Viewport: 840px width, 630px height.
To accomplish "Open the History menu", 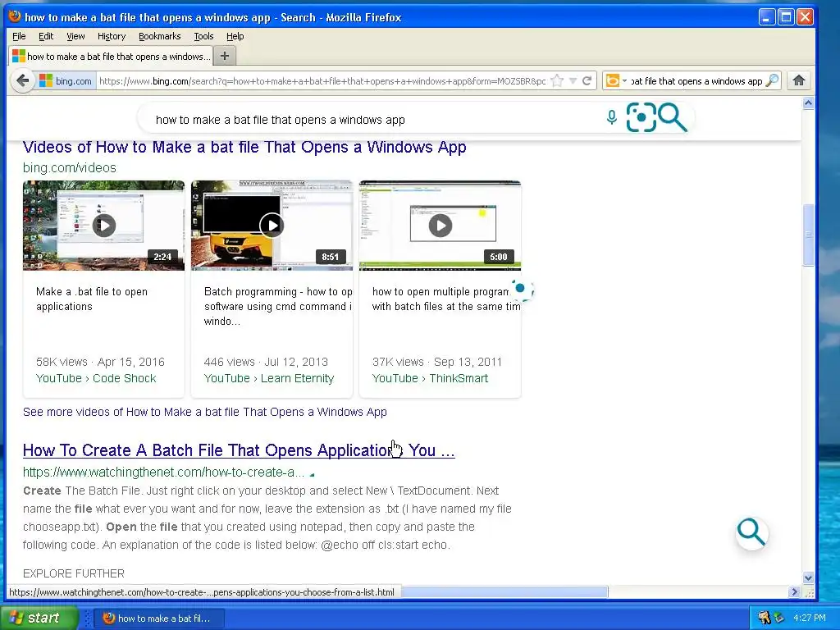I will 112,36.
